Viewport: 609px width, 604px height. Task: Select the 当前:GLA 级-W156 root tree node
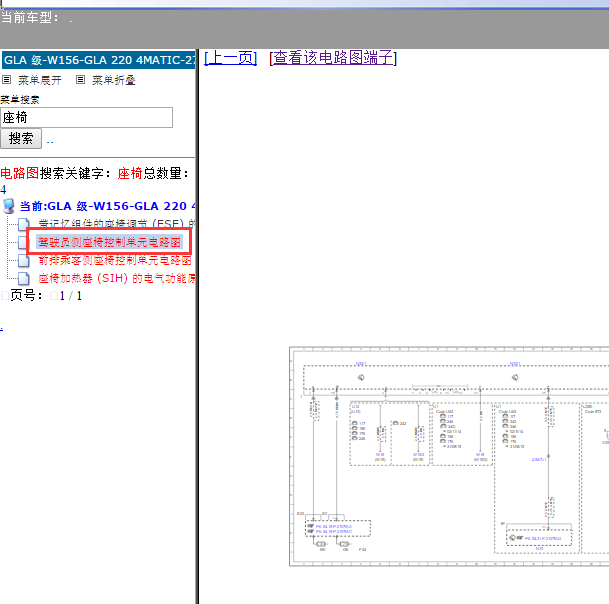coord(108,206)
